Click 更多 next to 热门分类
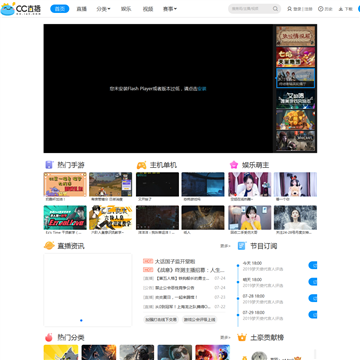The image size is (360, 360). pos(225,338)
